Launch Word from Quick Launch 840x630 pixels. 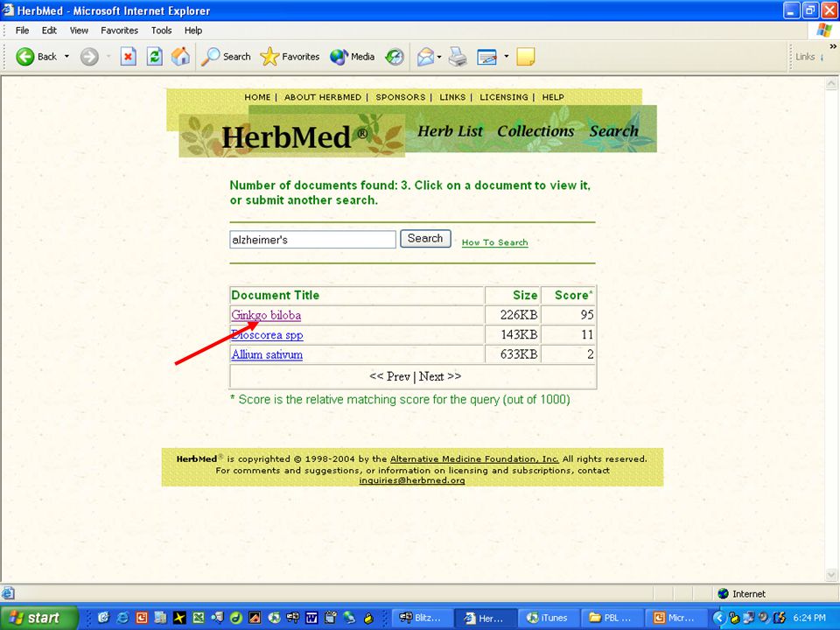pyautogui.click(x=311, y=618)
